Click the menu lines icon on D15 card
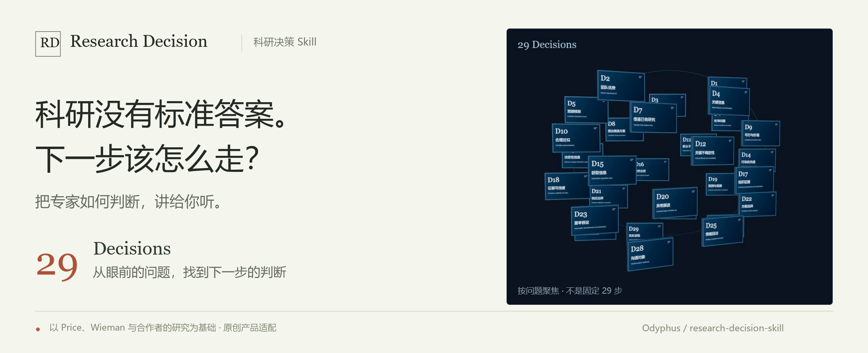 coord(632,160)
